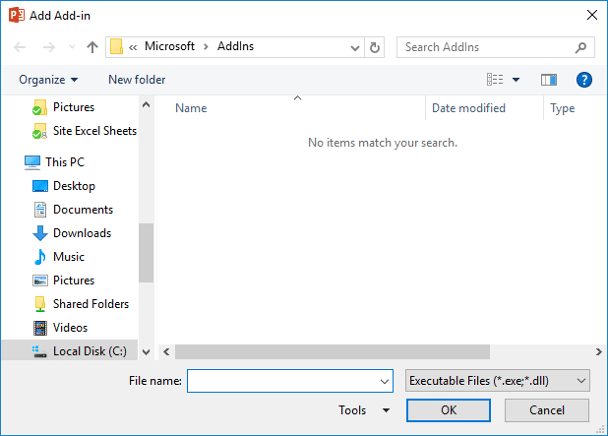608x436 pixels.
Task: Click the search magnifier icon
Action: coord(580,47)
